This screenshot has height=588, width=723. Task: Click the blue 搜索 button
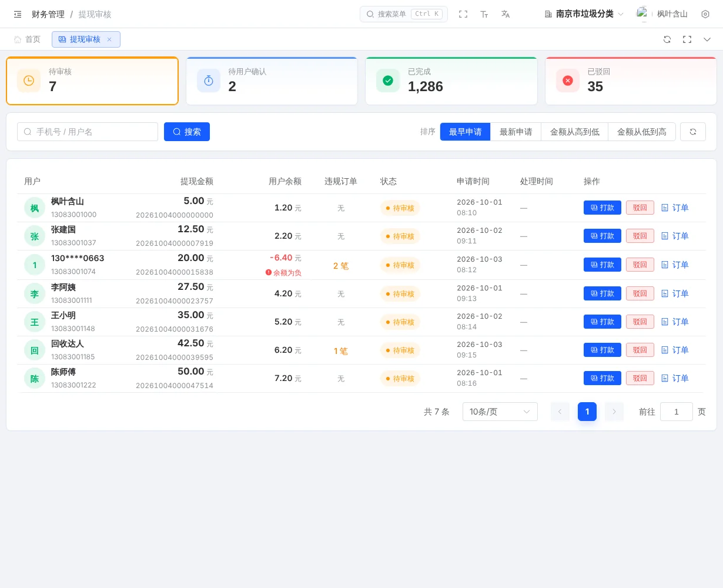tap(187, 132)
